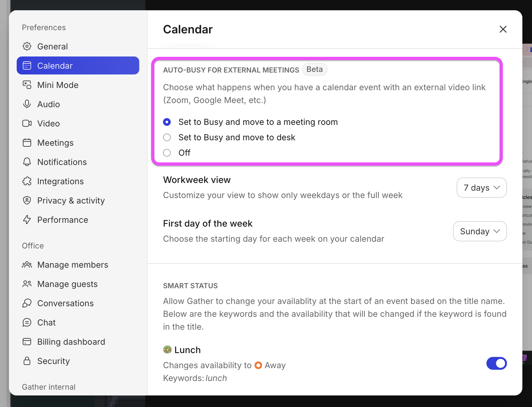Open Manage members page
This screenshot has height=407, width=532.
tap(73, 265)
